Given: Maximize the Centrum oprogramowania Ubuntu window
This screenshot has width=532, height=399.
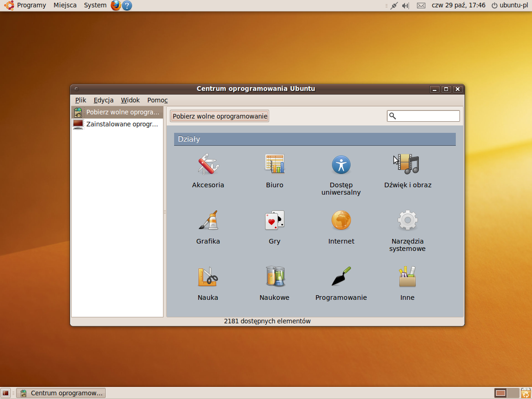Looking at the screenshot, I should click(446, 89).
